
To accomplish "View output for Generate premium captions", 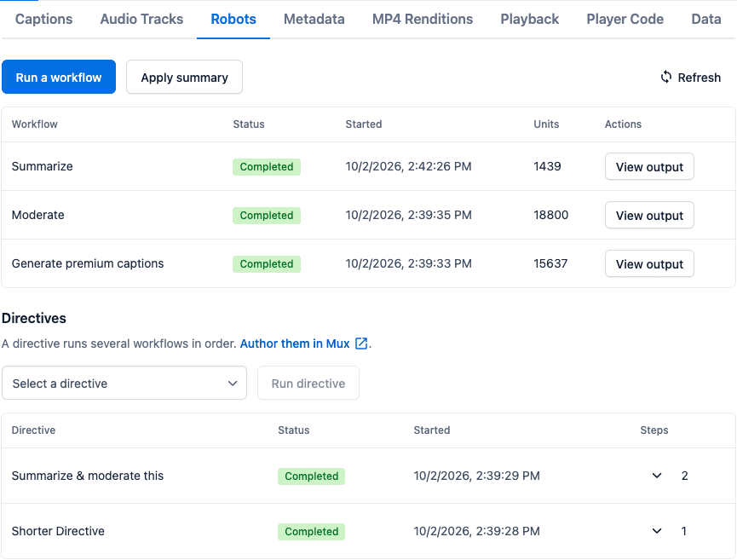I will [649, 263].
